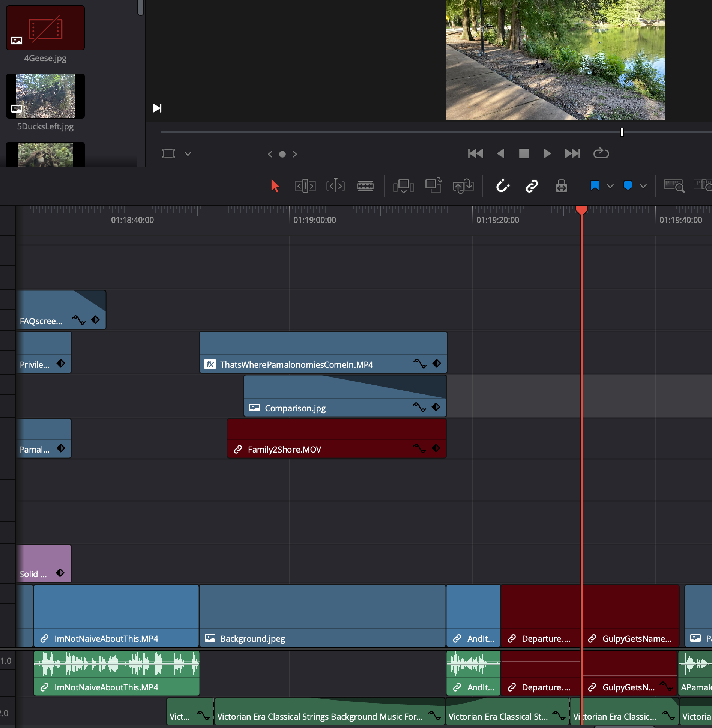Select the Comparison.jpg clip on timeline
712x728 pixels.
click(x=345, y=396)
